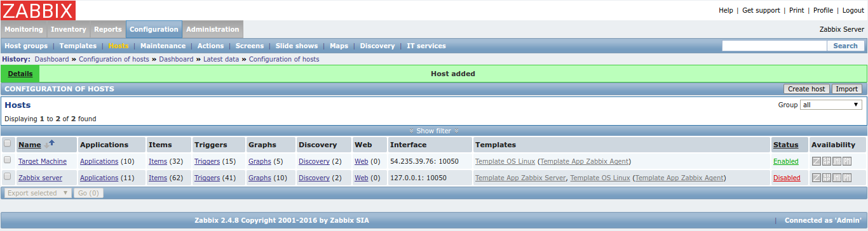
Task: Tick the checkbox for Zabbix server row
Action: coord(8,177)
